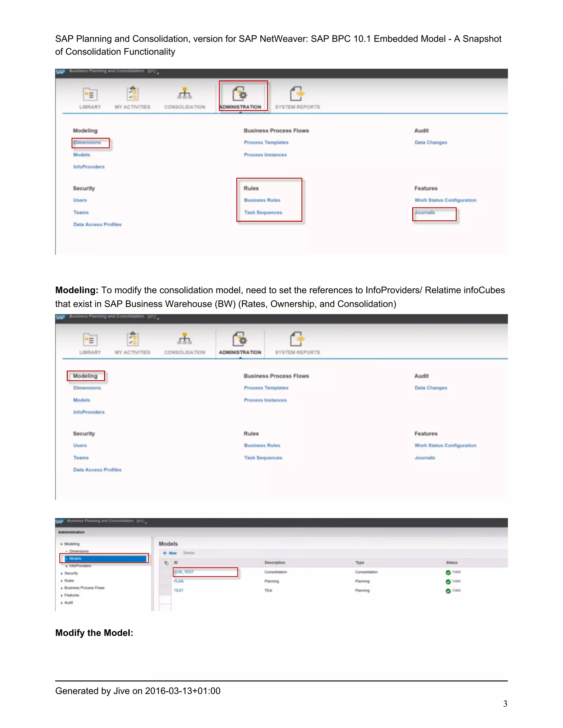Expand Business Process Flows tree node

click(x=62, y=588)
